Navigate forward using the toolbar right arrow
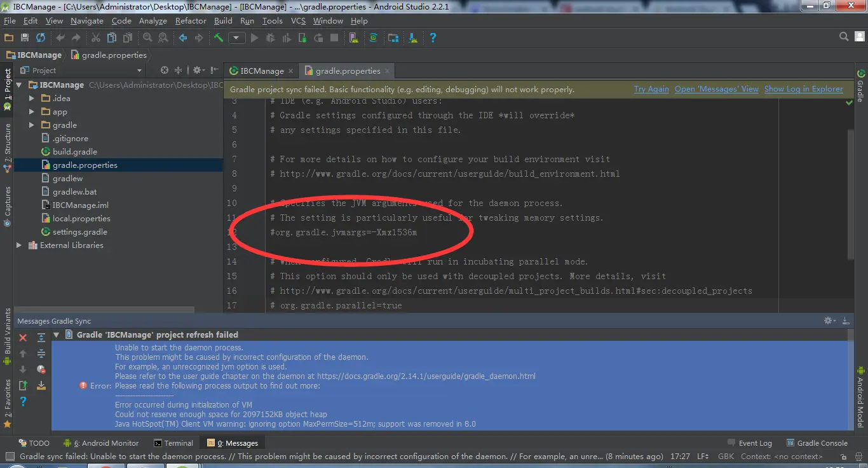 coord(199,38)
